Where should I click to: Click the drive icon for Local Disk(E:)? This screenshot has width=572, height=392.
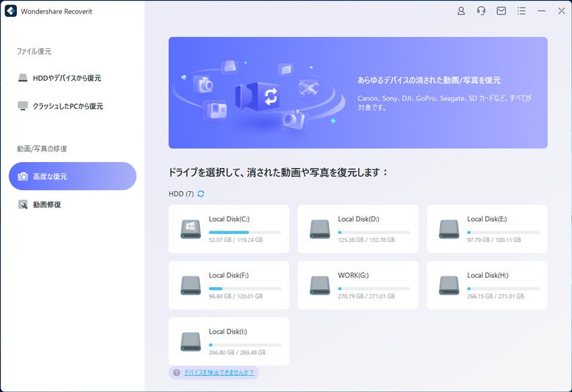coord(449,229)
